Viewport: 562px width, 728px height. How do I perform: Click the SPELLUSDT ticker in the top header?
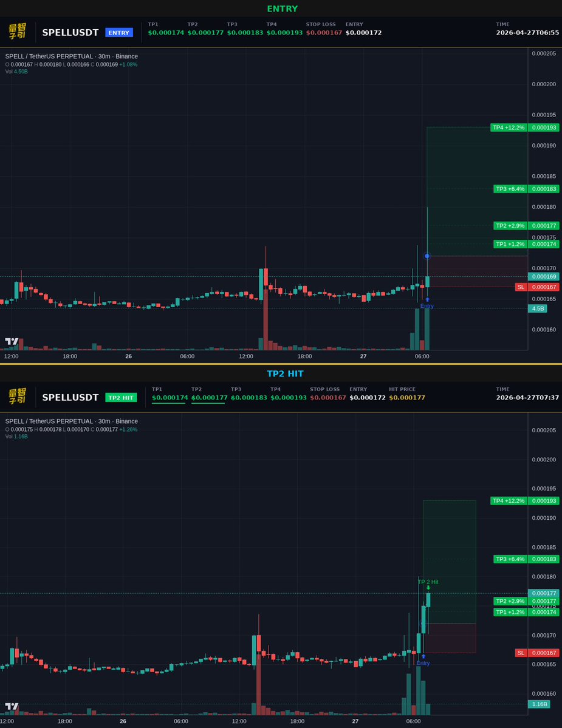click(x=70, y=32)
